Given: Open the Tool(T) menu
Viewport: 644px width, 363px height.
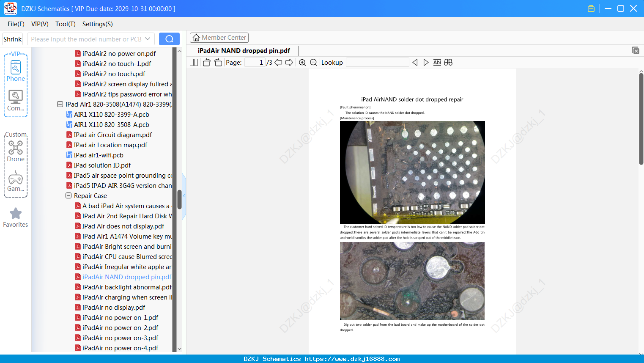Looking at the screenshot, I should pyautogui.click(x=66, y=24).
